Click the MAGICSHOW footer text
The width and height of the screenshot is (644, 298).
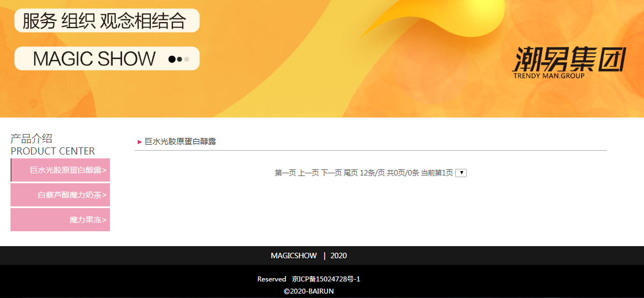(294, 256)
